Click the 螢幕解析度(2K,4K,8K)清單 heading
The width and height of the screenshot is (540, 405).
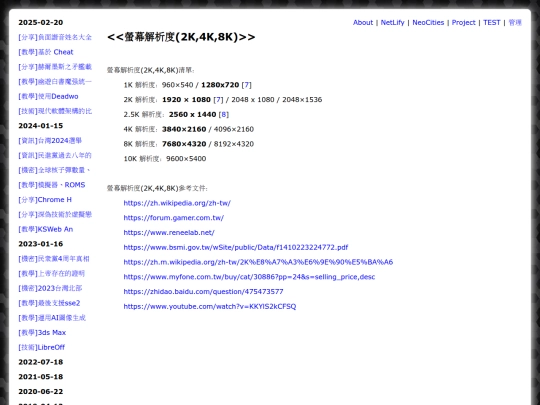click(151, 70)
